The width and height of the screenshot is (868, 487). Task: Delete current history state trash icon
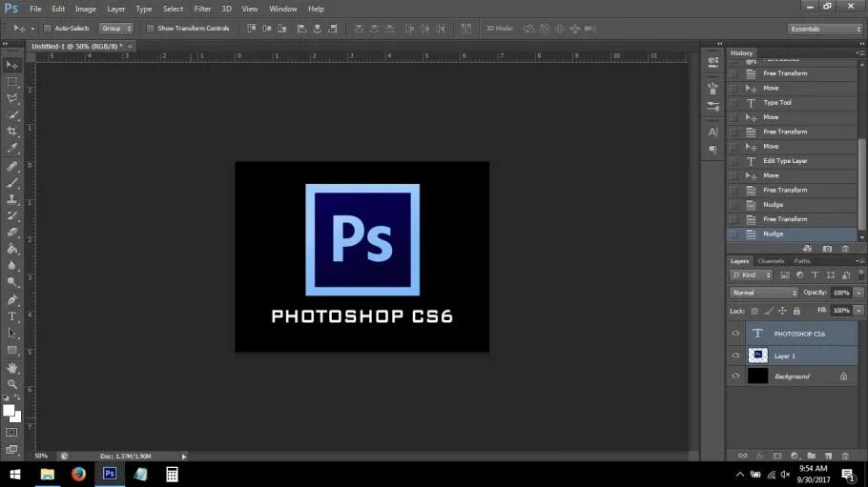(x=845, y=249)
